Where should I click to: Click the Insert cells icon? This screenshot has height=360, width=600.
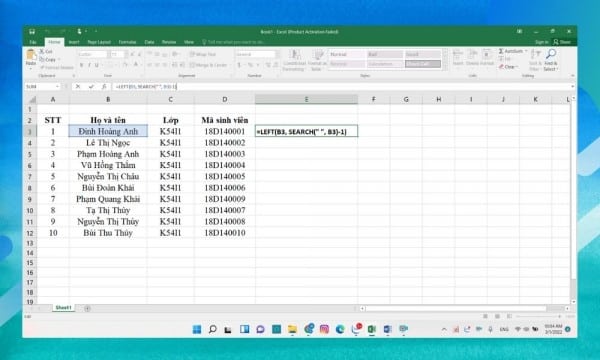[x=458, y=57]
